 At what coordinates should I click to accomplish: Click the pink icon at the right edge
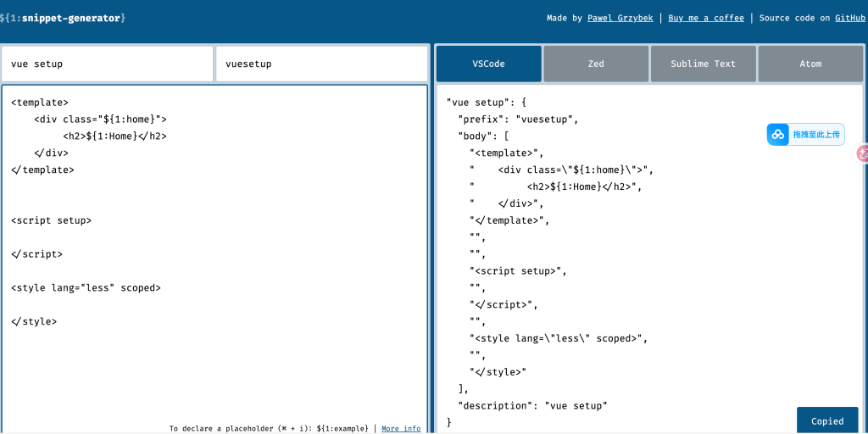coord(862,153)
